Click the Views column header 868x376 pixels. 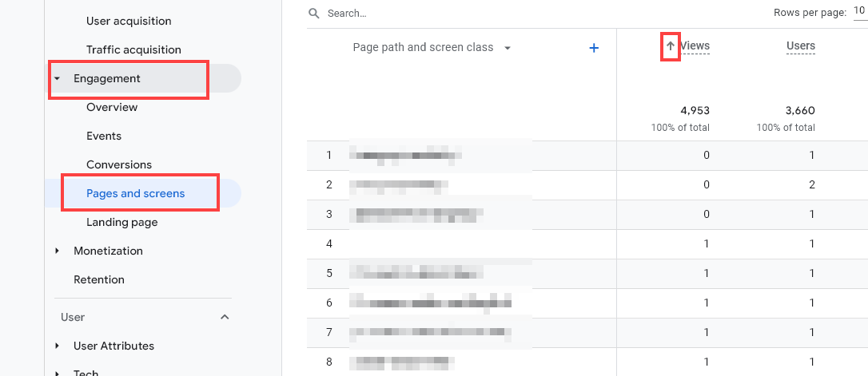point(695,46)
